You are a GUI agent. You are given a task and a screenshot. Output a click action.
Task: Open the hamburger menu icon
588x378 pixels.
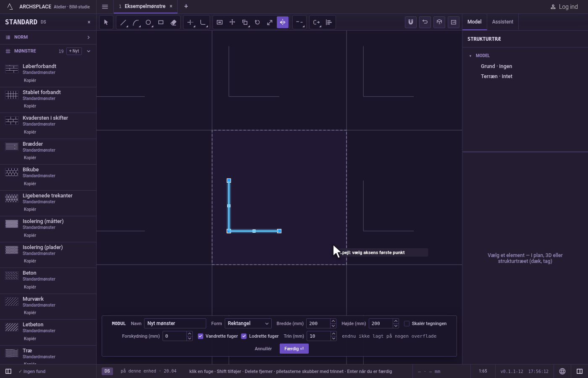click(105, 7)
